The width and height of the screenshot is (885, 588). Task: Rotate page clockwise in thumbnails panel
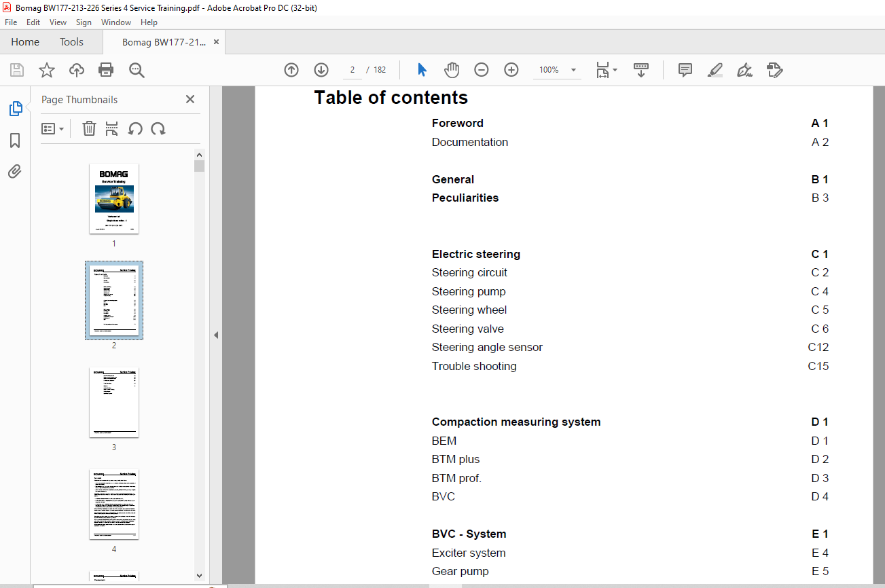tap(158, 128)
